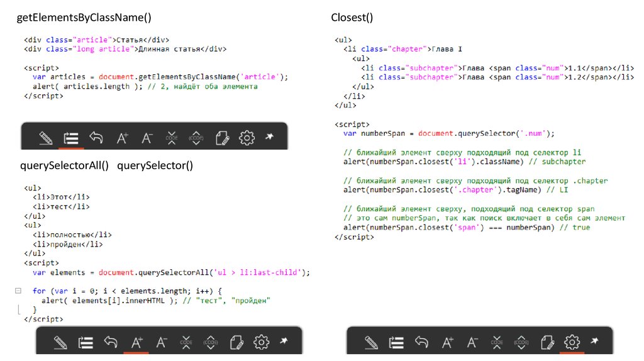Image resolution: width=644 pixels, height=361 pixels.
Task: Click A- decrease font in Closest toolbar
Action: point(472,342)
